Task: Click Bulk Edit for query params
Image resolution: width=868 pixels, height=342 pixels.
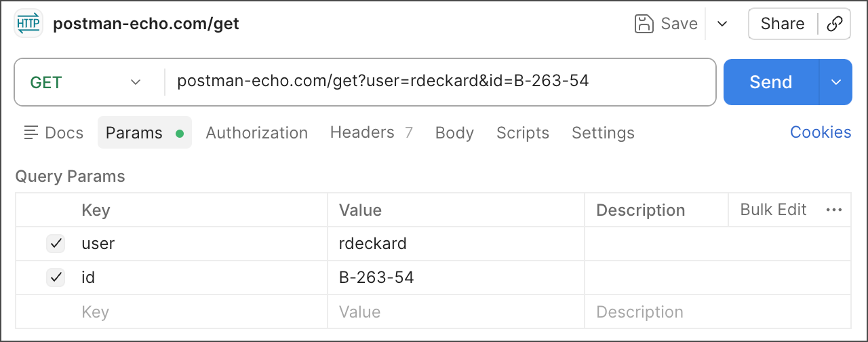Action: (773, 210)
